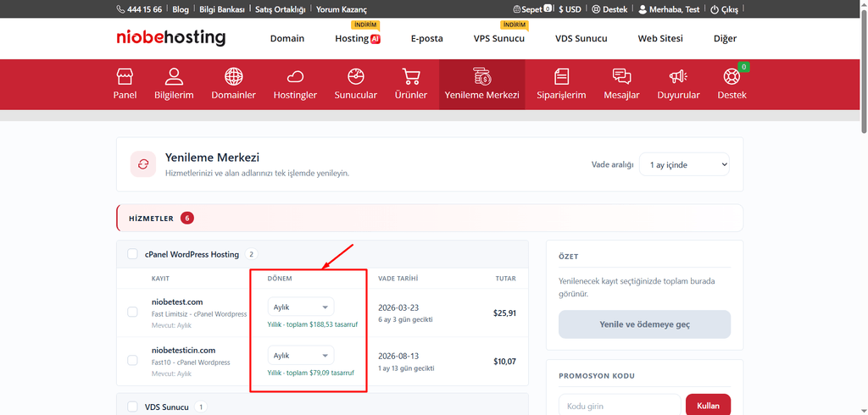Viewport: 868px width, 415px height.
Task: Check the niobetest.com renewal checkbox
Action: (132, 312)
